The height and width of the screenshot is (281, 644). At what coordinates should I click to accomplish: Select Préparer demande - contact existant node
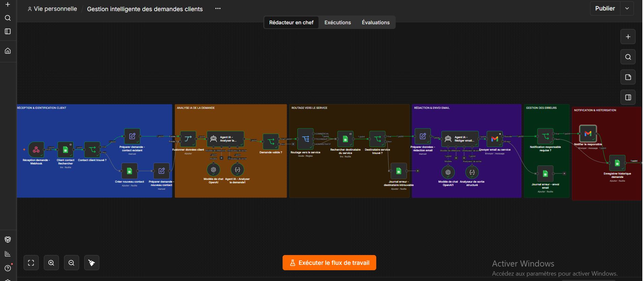coord(132,136)
